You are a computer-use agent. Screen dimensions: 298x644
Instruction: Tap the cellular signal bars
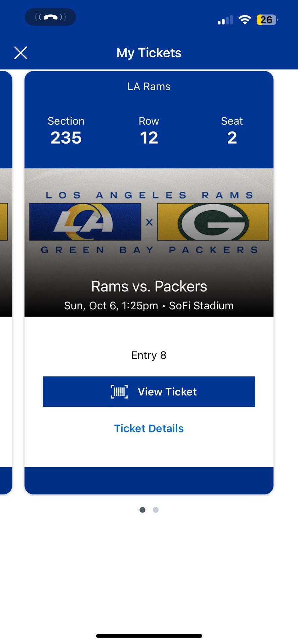[225, 20]
